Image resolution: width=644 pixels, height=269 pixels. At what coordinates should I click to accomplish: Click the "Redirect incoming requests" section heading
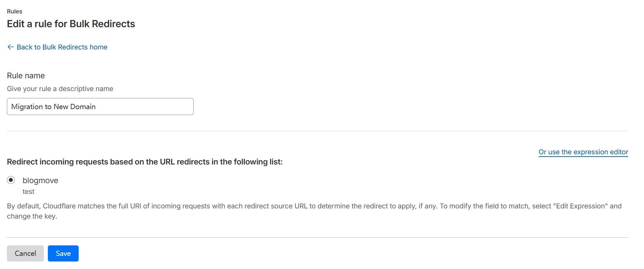(145, 162)
